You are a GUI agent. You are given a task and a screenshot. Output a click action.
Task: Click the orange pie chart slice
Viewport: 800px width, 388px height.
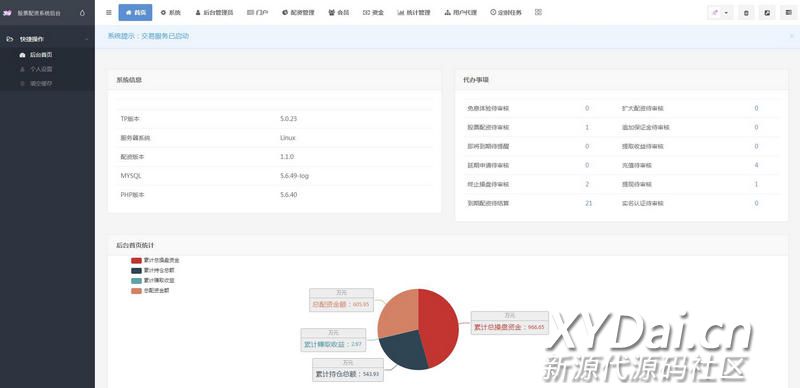click(x=399, y=312)
